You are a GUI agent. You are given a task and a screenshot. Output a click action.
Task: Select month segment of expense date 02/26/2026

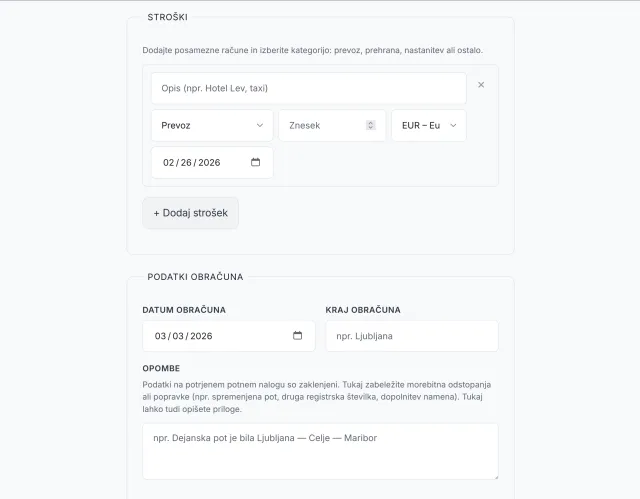[x=168, y=162]
